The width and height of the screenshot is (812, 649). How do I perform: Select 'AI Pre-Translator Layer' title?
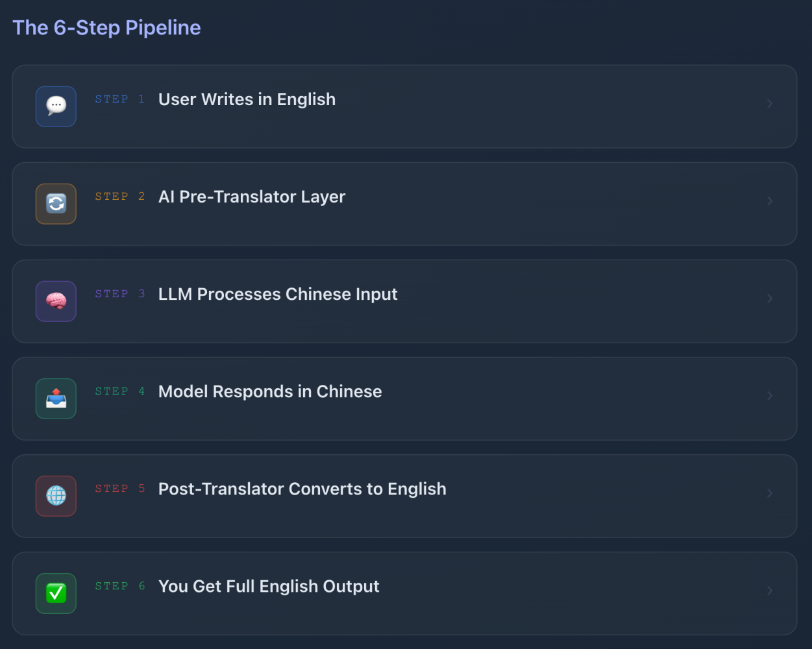(252, 197)
